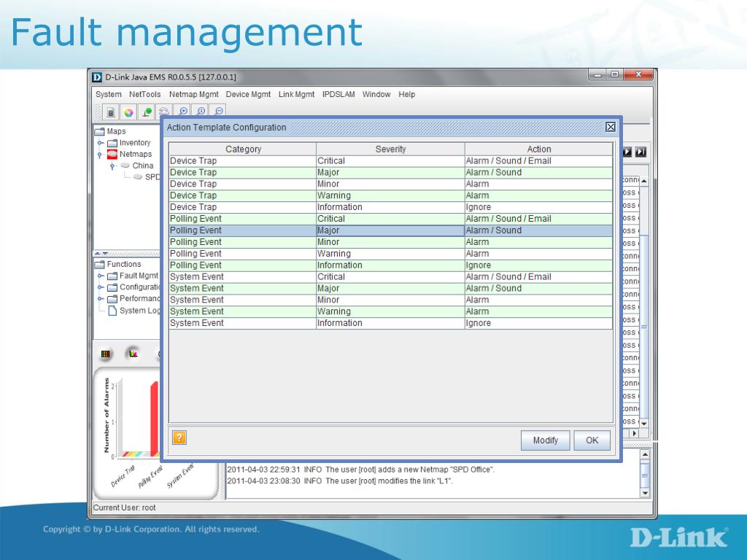Expand the Fault Mgmt tree node
747x560 pixels.
coord(100,276)
